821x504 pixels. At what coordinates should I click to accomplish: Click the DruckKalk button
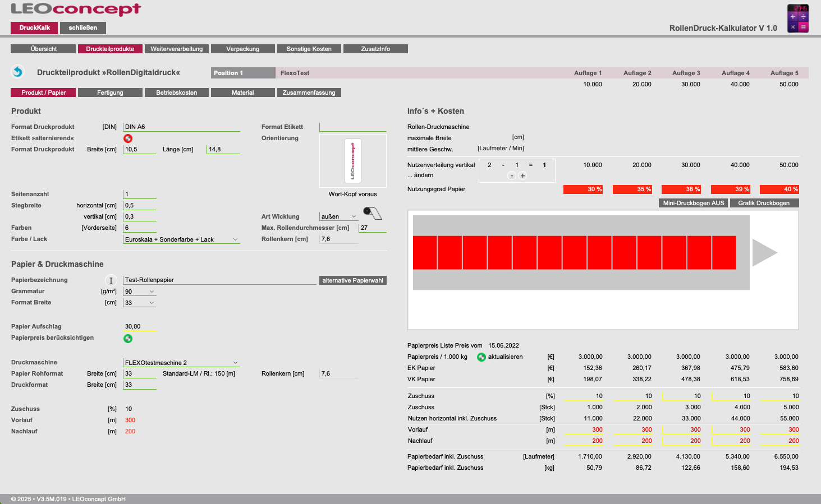click(34, 27)
